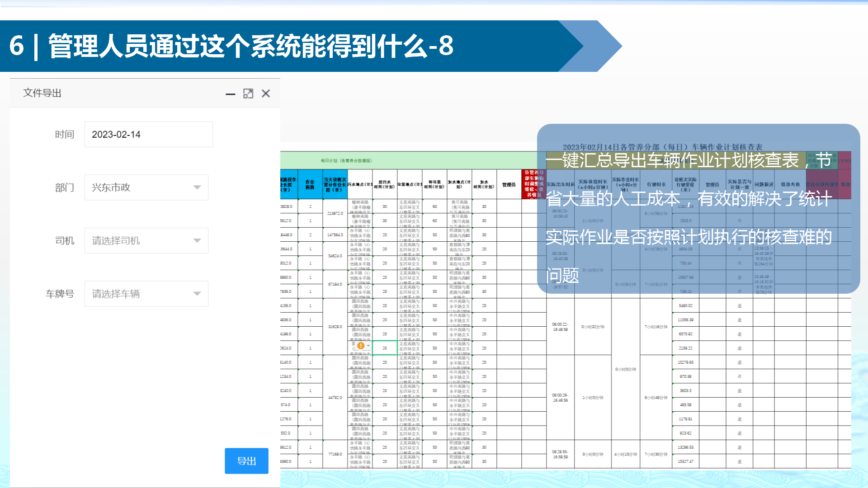
Task: Click the 行驶时长 column header
Action: (656, 184)
